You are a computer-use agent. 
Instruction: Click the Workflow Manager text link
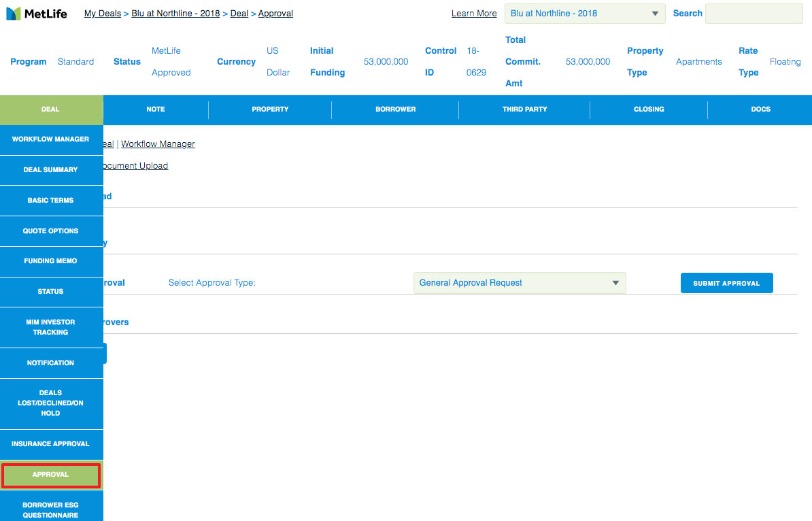point(158,144)
